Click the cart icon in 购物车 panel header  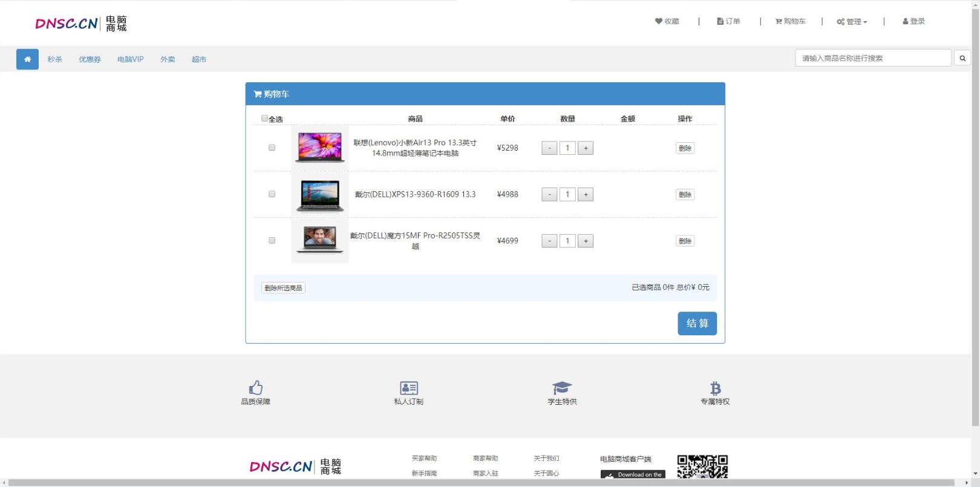[x=258, y=94]
